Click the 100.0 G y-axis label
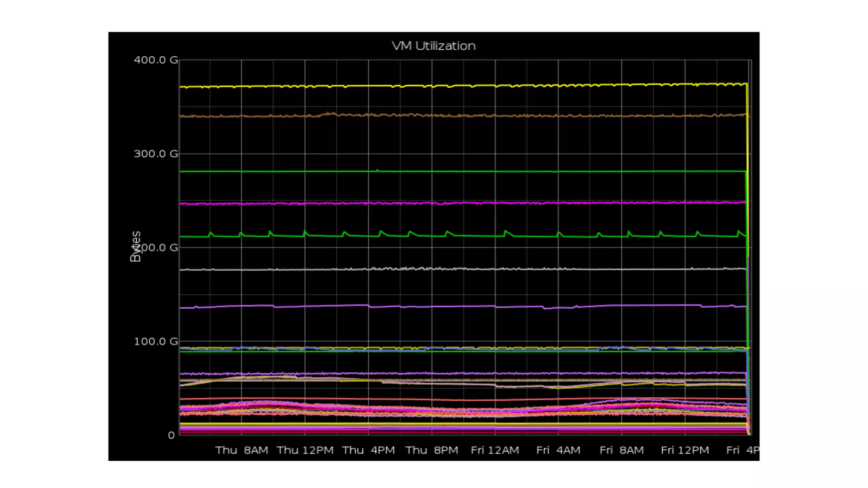The width and height of the screenshot is (868, 488). (156, 341)
